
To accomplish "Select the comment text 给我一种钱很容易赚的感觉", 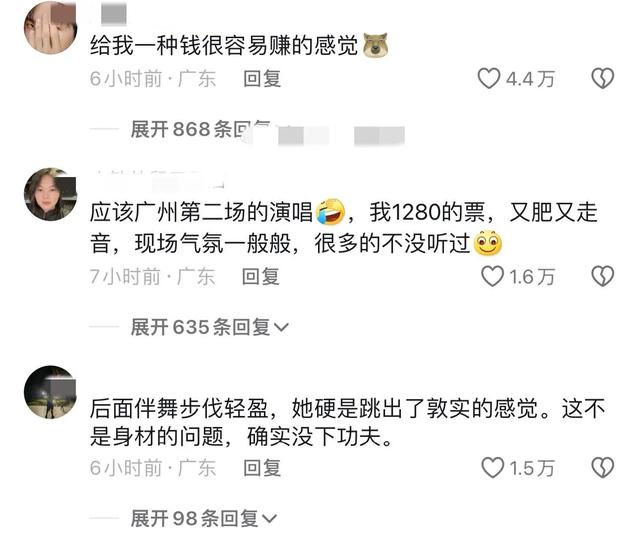I will (224, 45).
